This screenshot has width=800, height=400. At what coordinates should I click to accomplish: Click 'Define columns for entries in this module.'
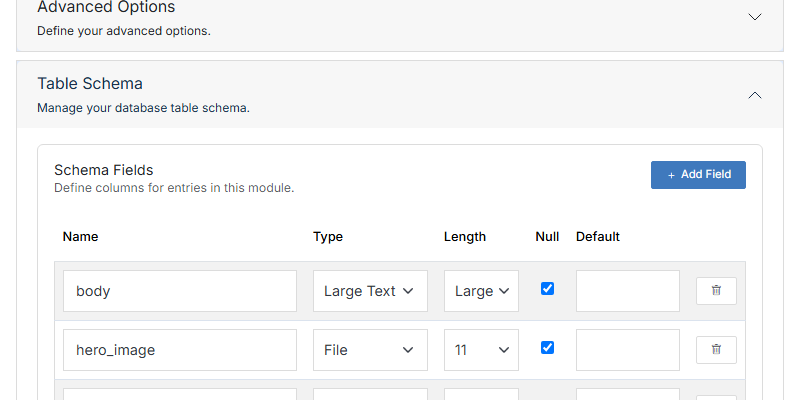(174, 188)
